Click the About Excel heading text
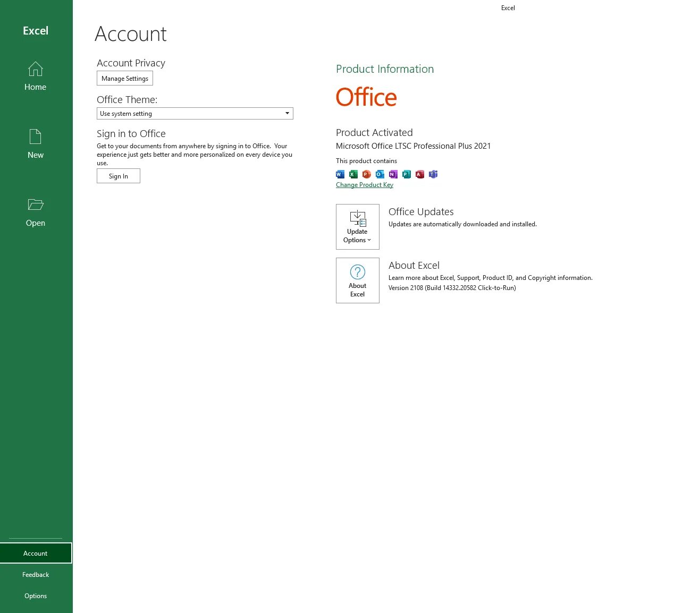This screenshot has height=613, width=700. 414,265
